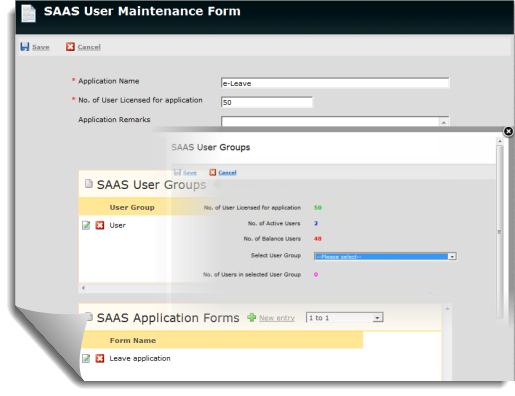Edit the Leave application form row

click(x=86, y=358)
